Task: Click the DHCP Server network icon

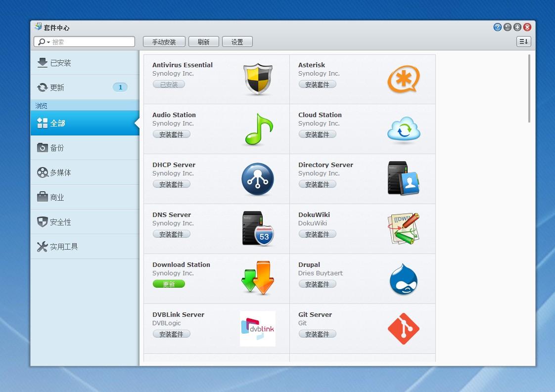Action: pyautogui.click(x=257, y=179)
